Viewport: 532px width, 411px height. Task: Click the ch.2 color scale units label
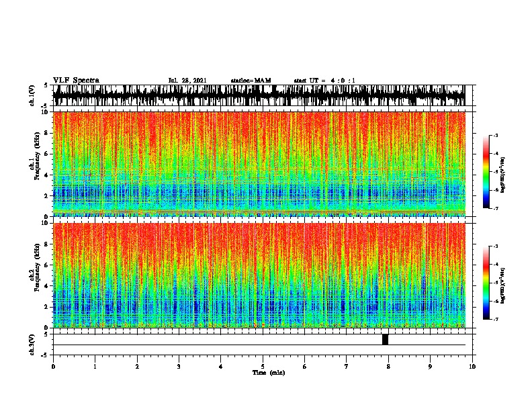tap(503, 286)
